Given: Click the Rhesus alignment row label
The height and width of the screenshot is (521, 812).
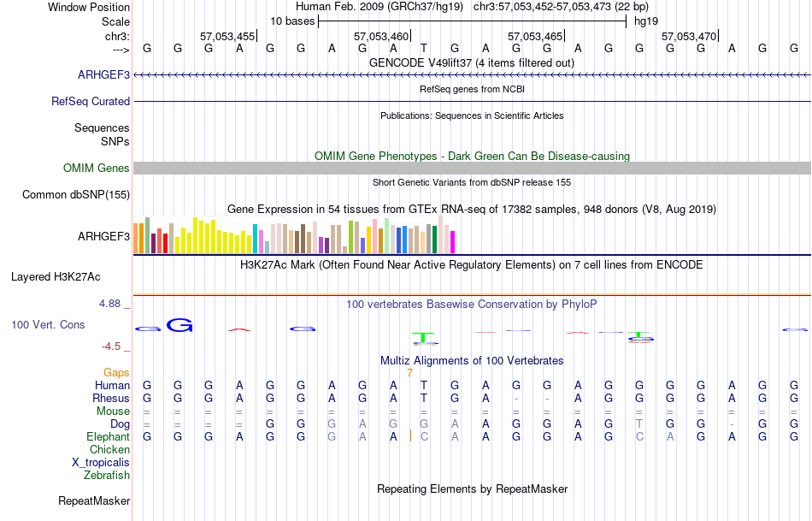Looking at the screenshot, I should point(111,398).
